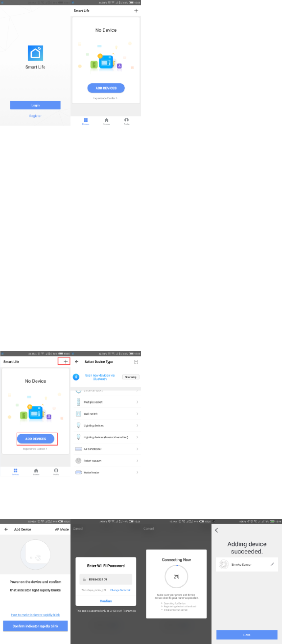The height and width of the screenshot is (644, 282).
Task: Confirm the Wi-Fi password dialog
Action: pos(106,601)
